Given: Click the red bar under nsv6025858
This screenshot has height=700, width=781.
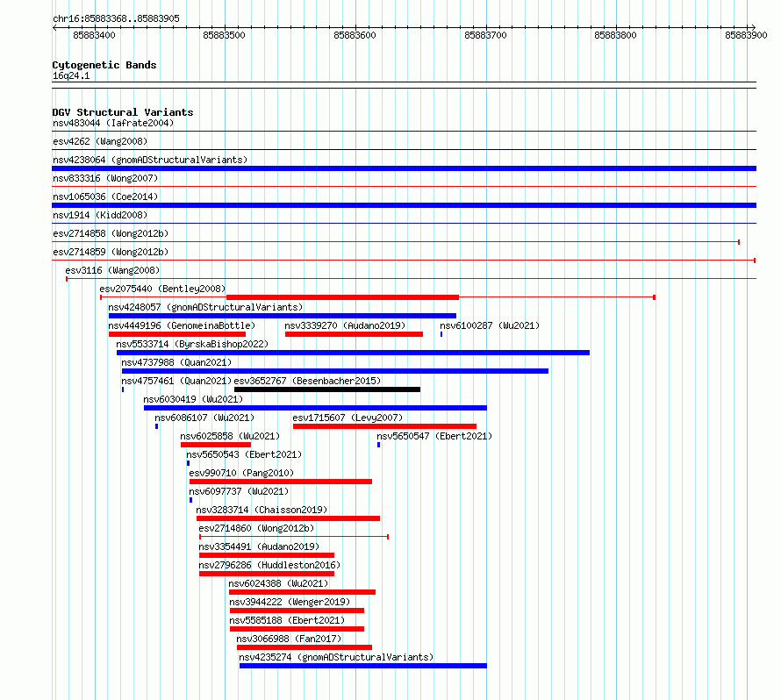Looking at the screenshot, I should (x=216, y=445).
